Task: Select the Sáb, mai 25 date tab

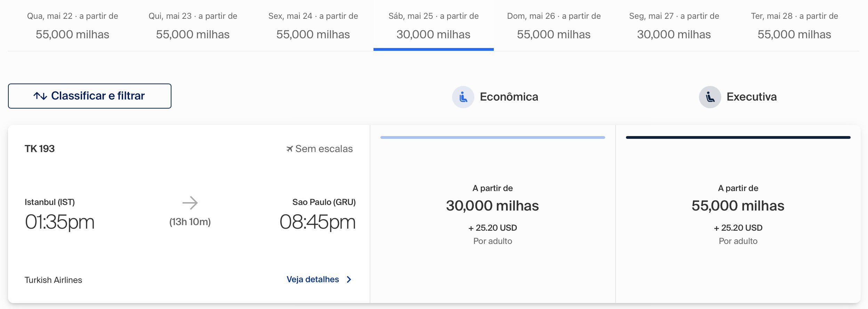Action: [x=433, y=25]
